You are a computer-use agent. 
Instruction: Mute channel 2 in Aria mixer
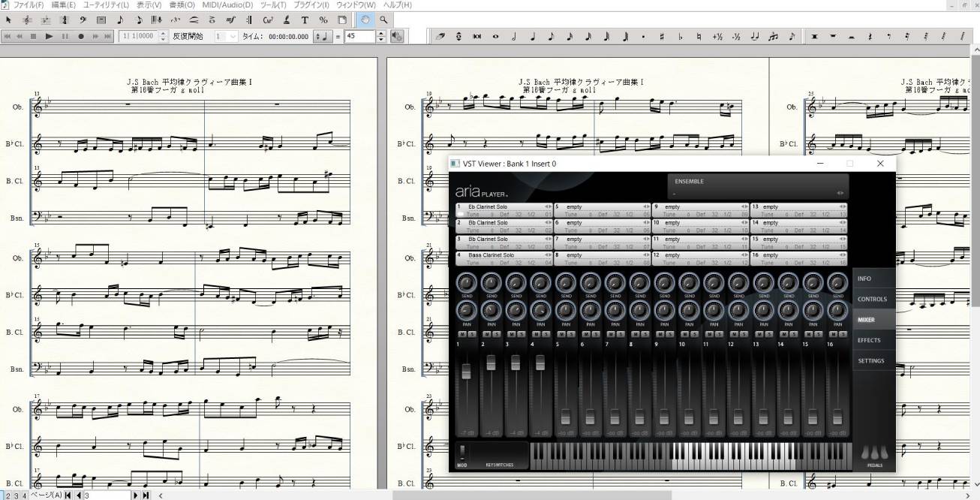click(x=486, y=333)
